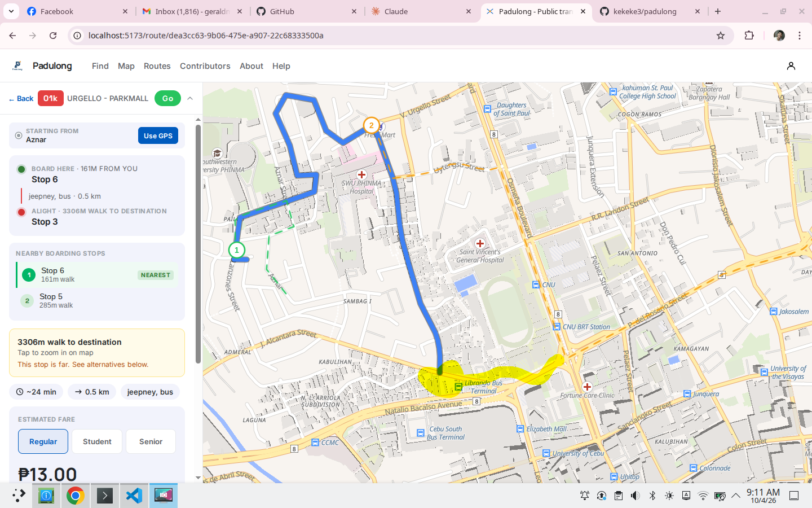Click the volume icon in system tray
The width and height of the screenshot is (812, 508).
[635, 496]
